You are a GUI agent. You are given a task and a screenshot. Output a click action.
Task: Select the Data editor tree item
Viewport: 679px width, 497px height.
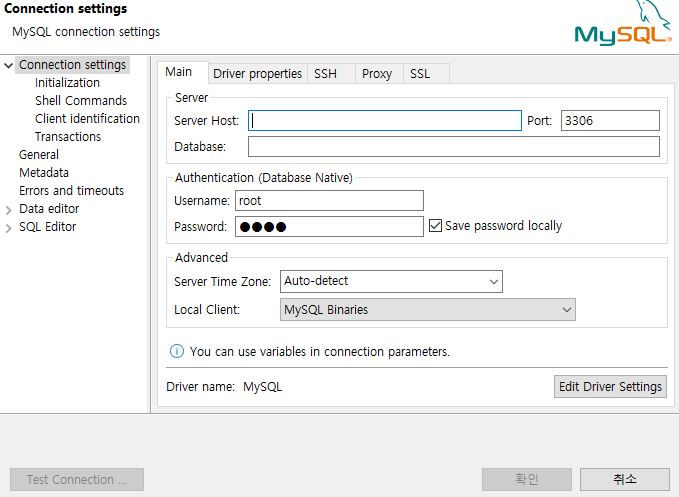[49, 209]
